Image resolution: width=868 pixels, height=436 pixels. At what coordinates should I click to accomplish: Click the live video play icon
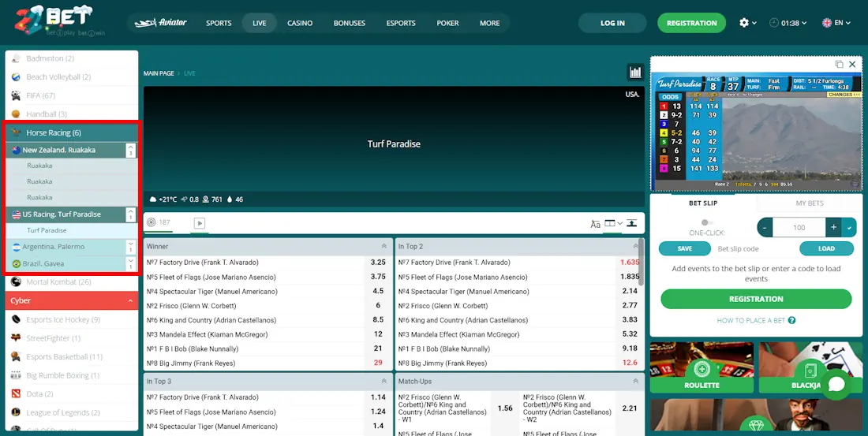pyautogui.click(x=200, y=223)
